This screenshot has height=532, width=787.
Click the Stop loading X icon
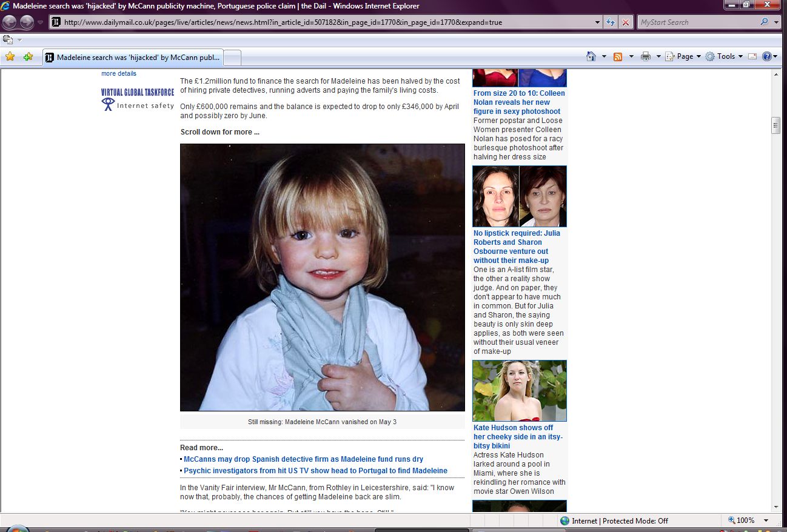[626, 22]
